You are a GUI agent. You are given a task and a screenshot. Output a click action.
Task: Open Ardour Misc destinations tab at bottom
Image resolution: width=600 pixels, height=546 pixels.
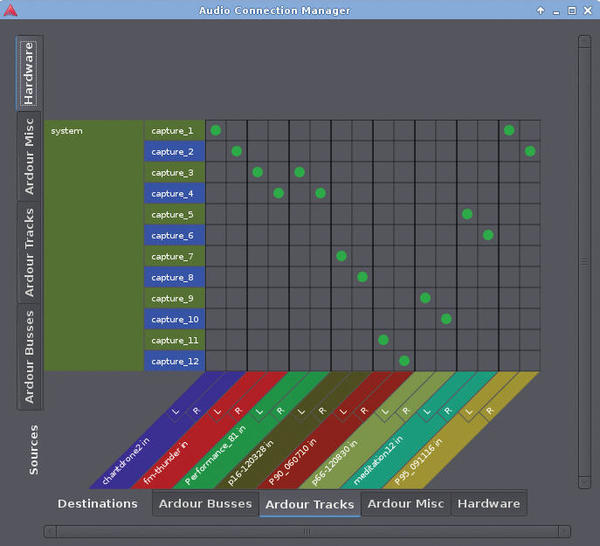pos(406,504)
